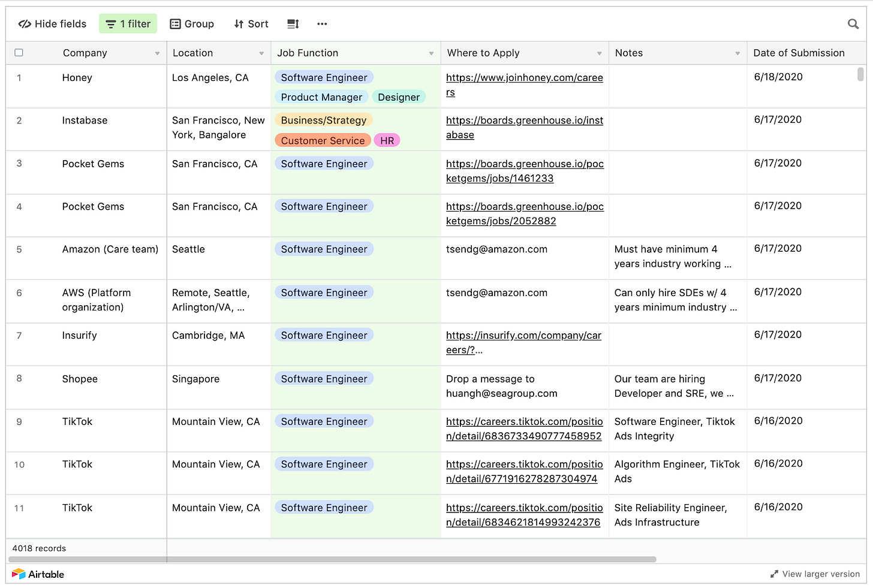Click the Airtable logo
Image resolution: width=873 pixels, height=588 pixels.
(x=38, y=574)
